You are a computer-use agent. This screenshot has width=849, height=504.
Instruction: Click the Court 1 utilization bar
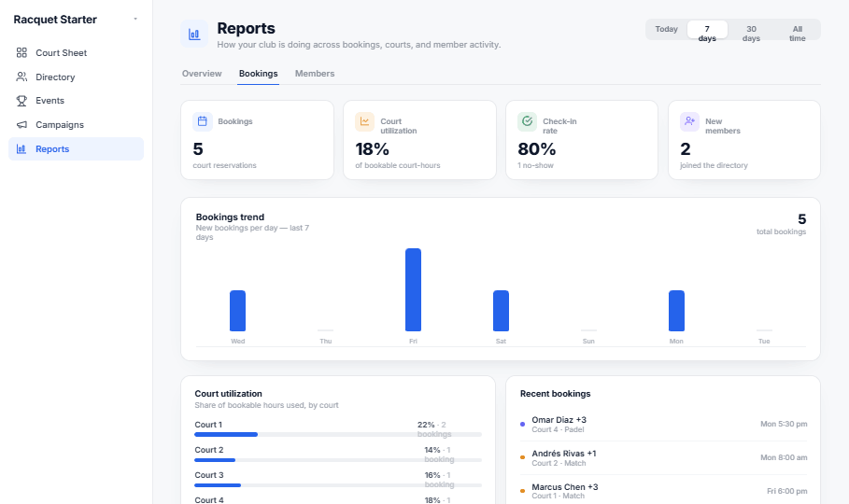(338, 434)
